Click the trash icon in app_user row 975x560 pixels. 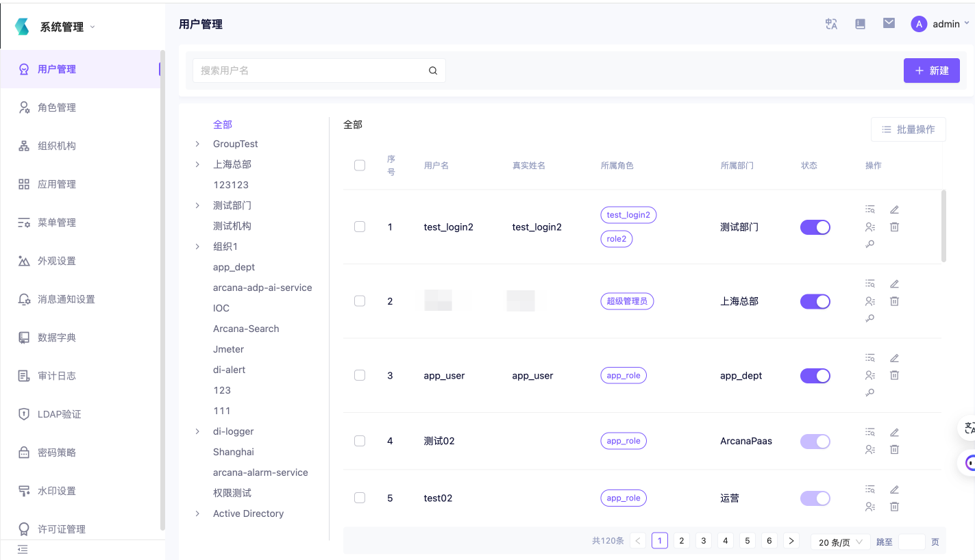tap(894, 375)
